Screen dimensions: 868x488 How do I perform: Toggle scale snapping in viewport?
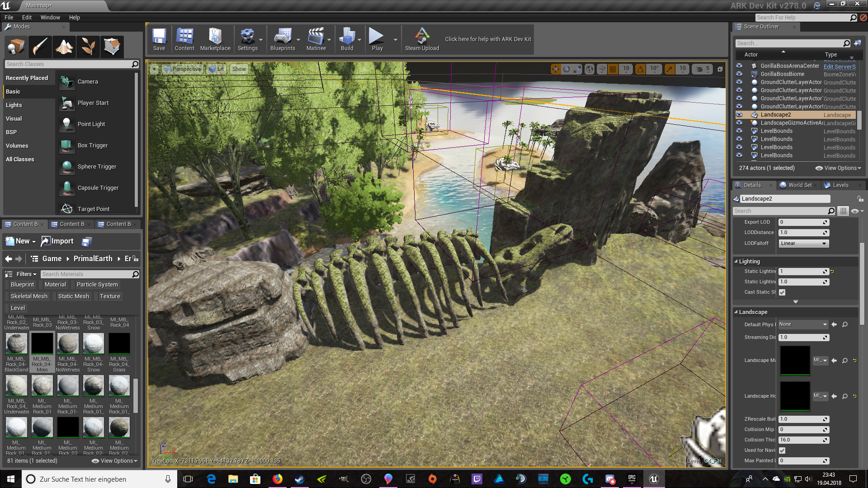pyautogui.click(x=670, y=69)
